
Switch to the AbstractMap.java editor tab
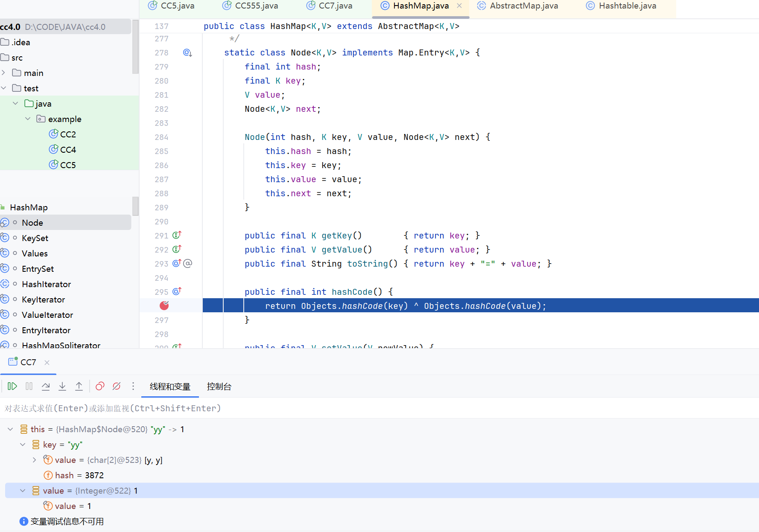[523, 6]
